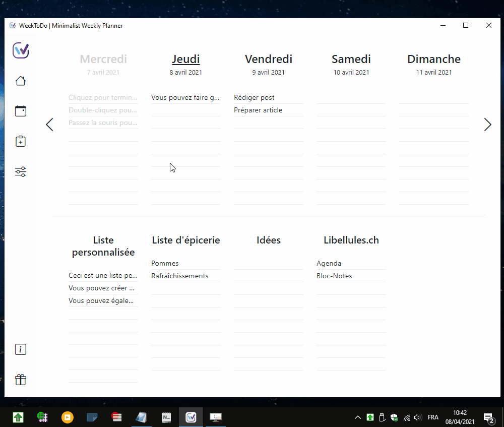Click the 'Libellules.ch' list title
Viewport: 504px width, 427px height.
tap(351, 240)
